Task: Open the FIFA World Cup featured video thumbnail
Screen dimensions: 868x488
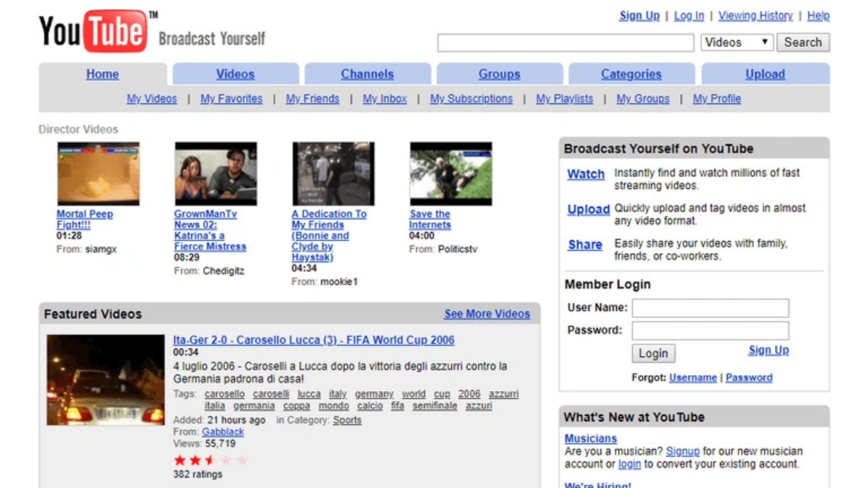Action: click(x=105, y=380)
